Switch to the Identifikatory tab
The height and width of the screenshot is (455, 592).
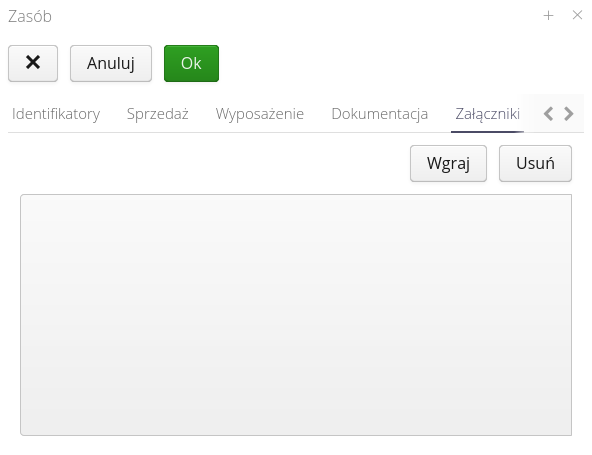[56, 114]
